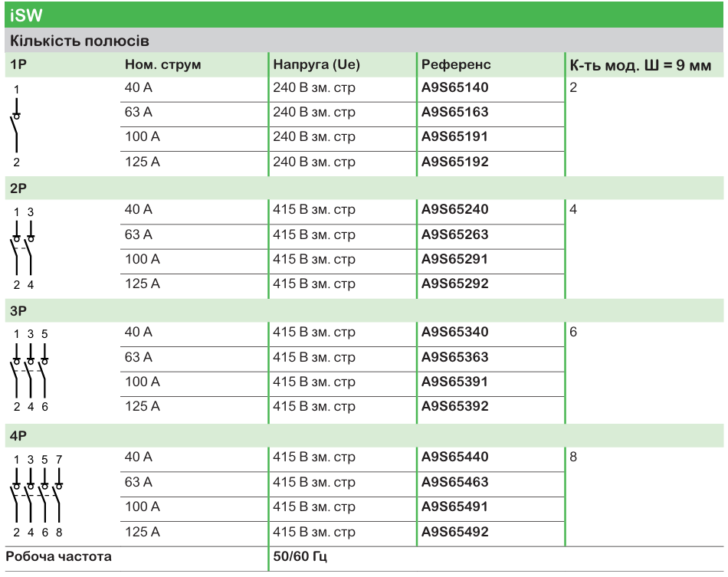The width and height of the screenshot is (728, 577).
Task: Open reference A9S65140
Action: 455,87
